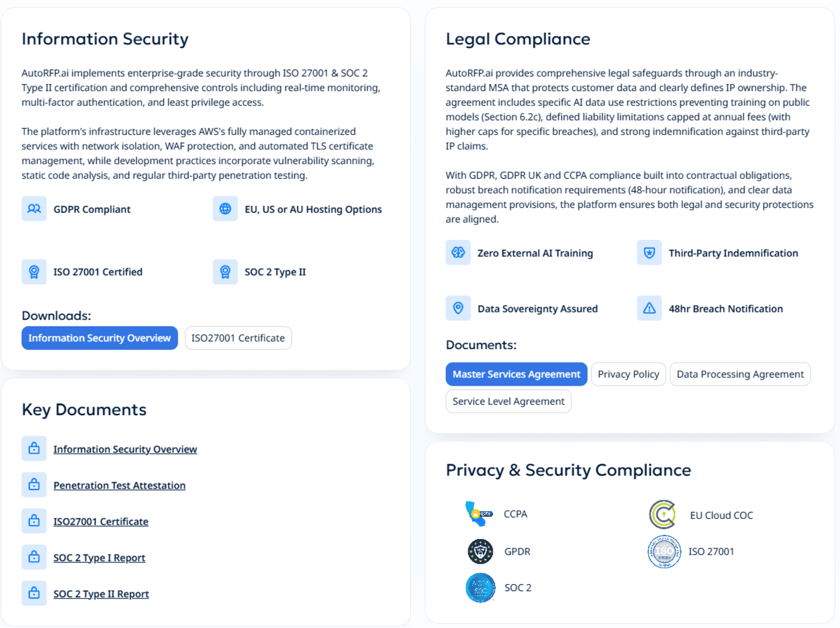Select the Master Services Agreement document
840x628 pixels.
point(516,374)
